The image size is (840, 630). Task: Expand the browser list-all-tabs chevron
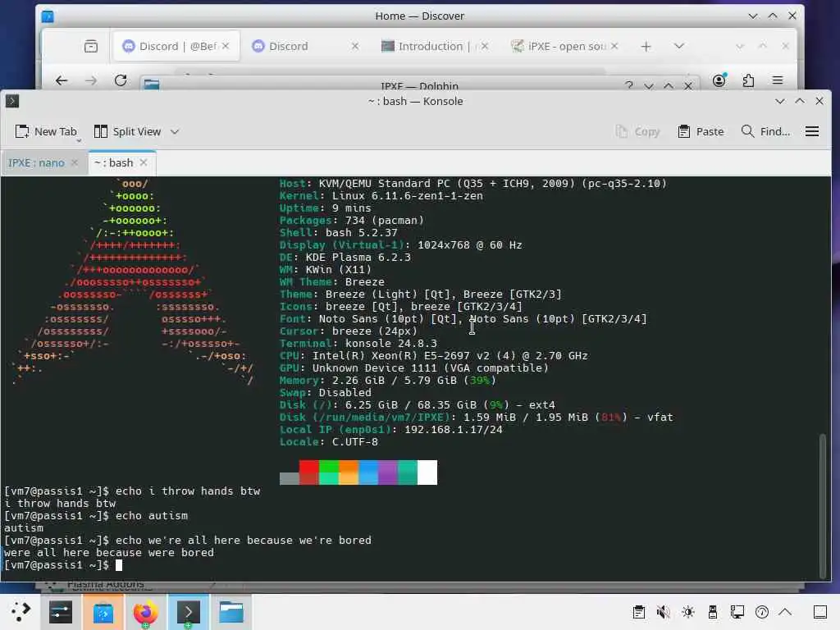point(679,47)
